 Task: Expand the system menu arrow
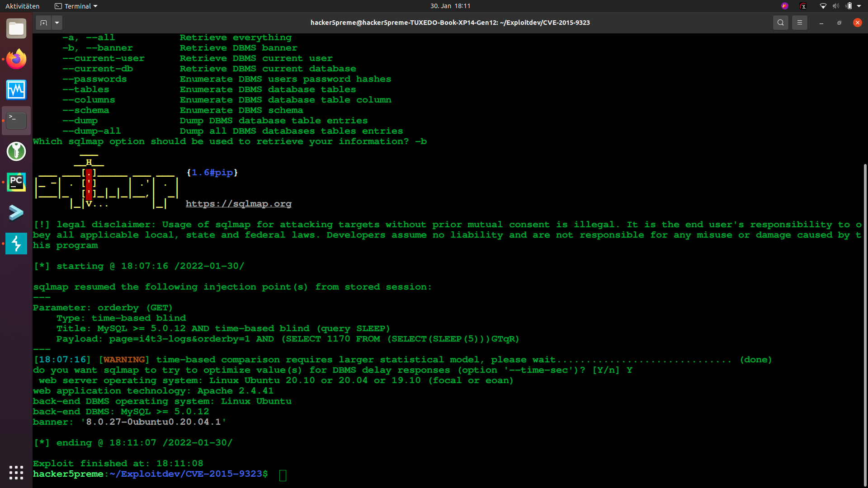(859, 6)
